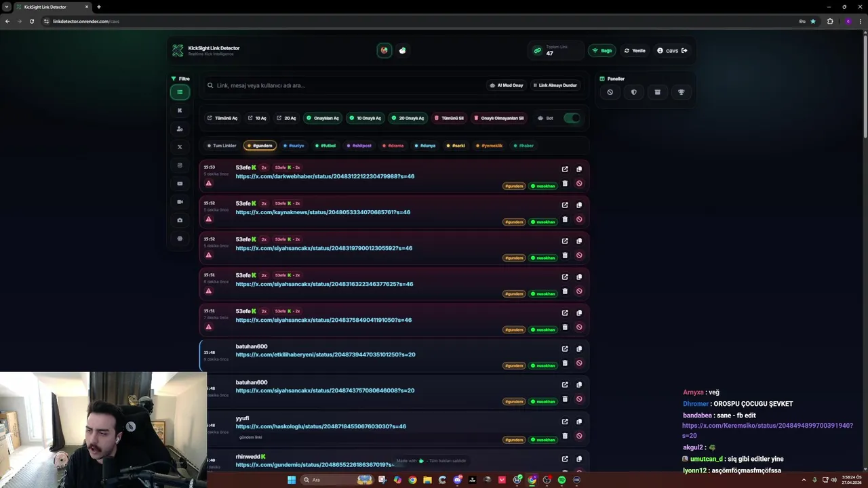Filter links by X (Twitter) icon
The image size is (868, 488).
pos(180,147)
